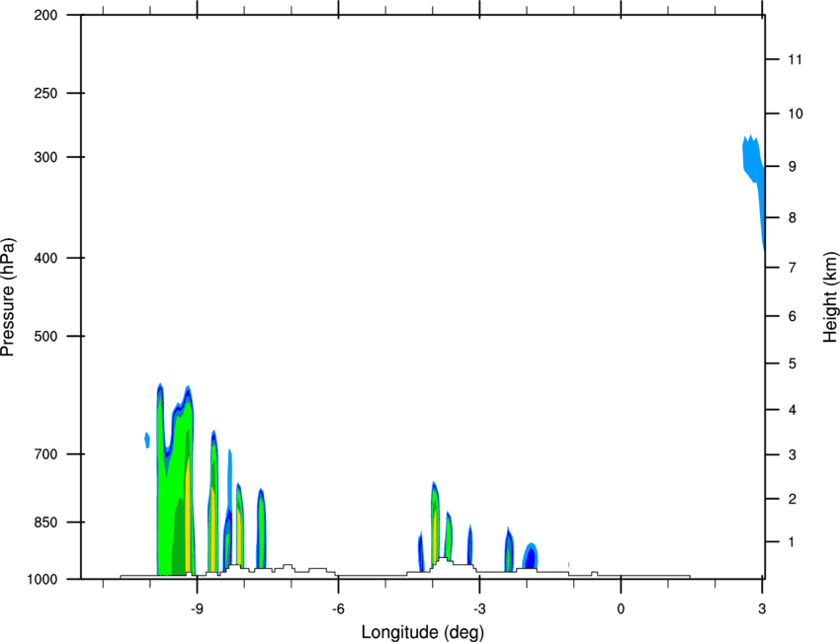Click the small light-blue patch left of the green plume
Image resolution: width=840 pixels, height=642 pixels.
(147, 440)
